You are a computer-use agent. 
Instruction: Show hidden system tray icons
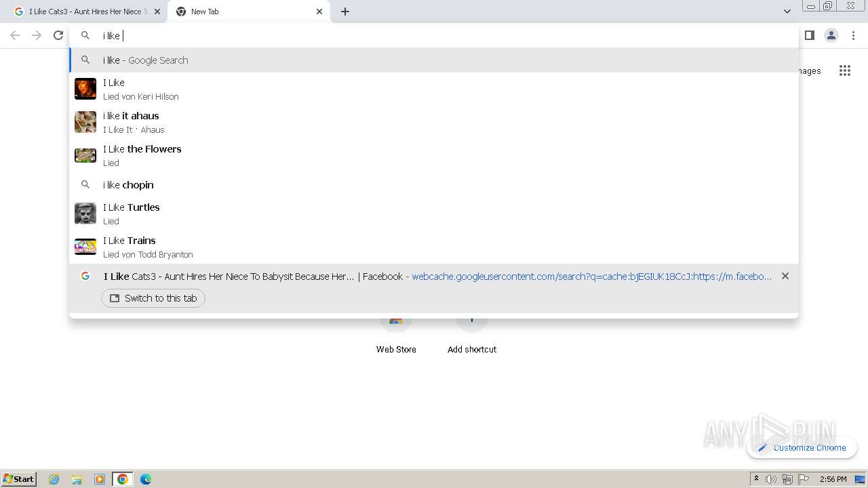pos(756,479)
